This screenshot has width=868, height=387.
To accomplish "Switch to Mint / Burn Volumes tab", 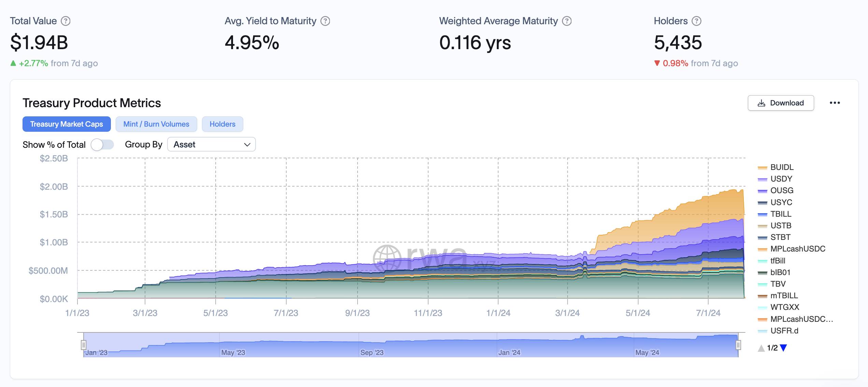I will coord(156,124).
